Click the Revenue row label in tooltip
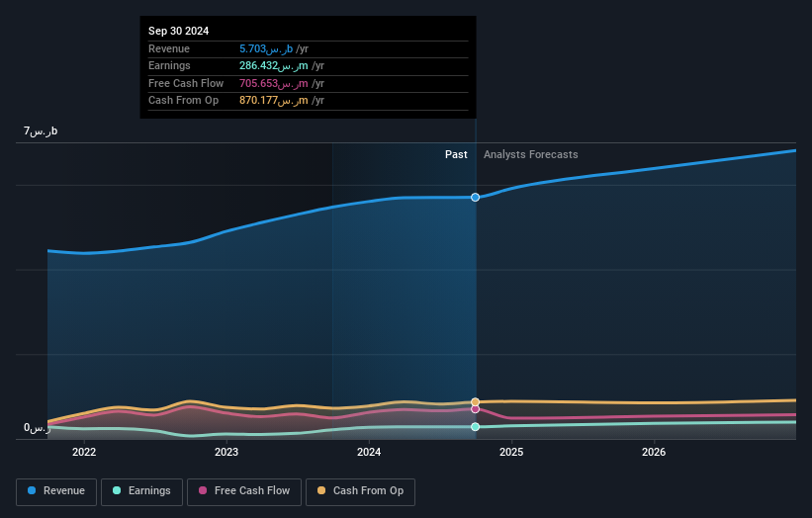 169,48
